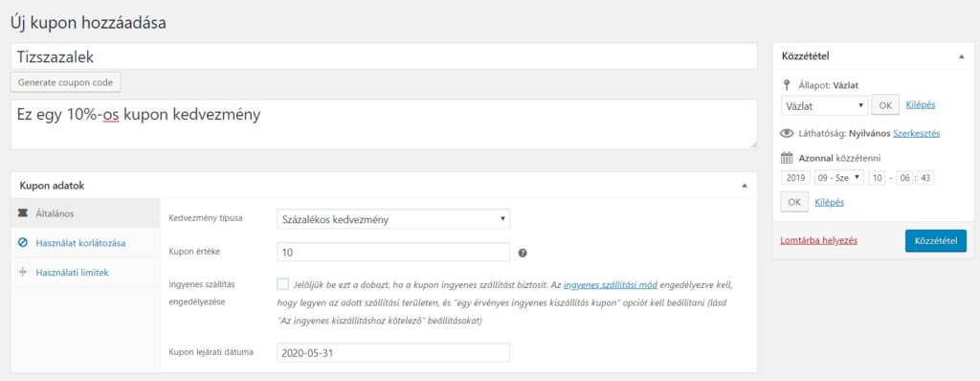Click the eye icon next to Láthatóság
The height and width of the screenshot is (381, 980).
[787, 133]
